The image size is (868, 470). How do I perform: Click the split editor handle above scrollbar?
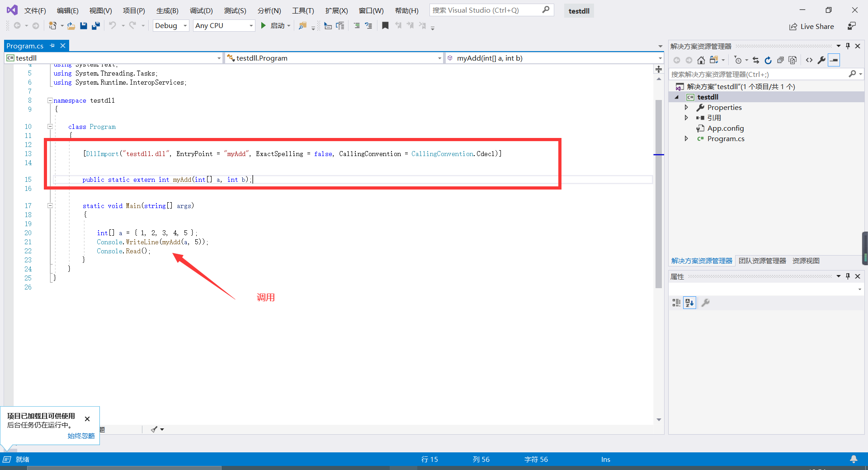click(x=659, y=69)
